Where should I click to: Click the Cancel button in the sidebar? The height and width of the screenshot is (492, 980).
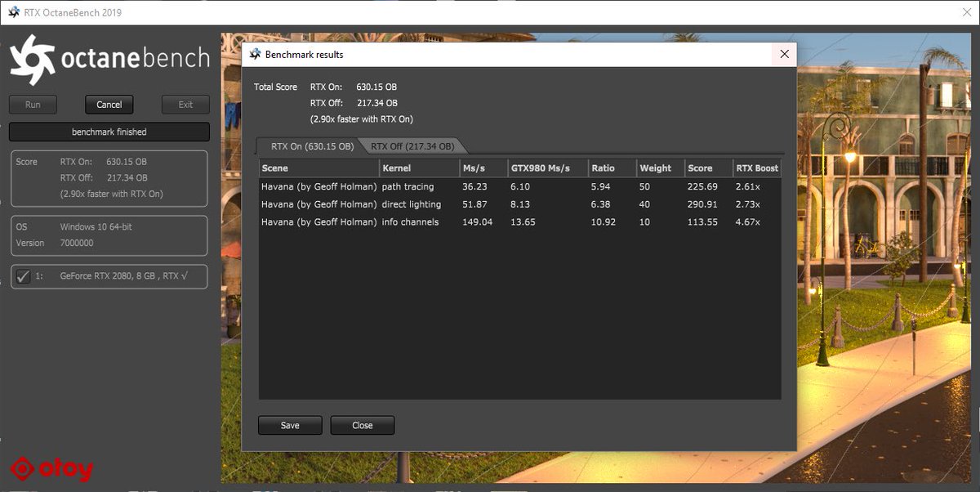[109, 105]
